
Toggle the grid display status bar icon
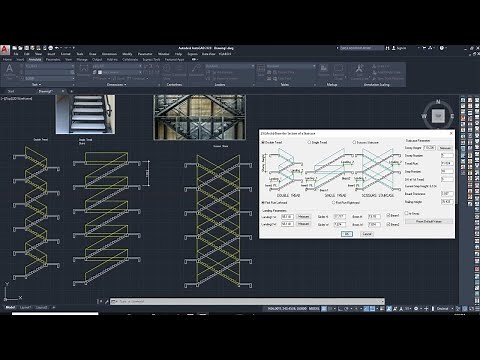click(x=324, y=309)
